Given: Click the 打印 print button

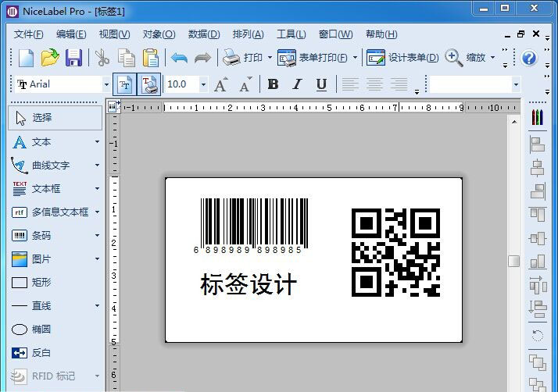Looking at the screenshot, I should tap(243, 57).
